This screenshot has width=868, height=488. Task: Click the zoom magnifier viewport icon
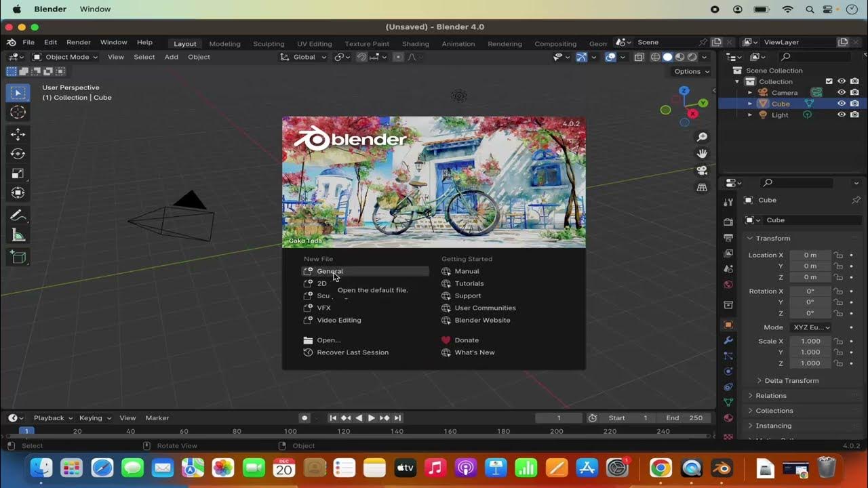(702, 137)
